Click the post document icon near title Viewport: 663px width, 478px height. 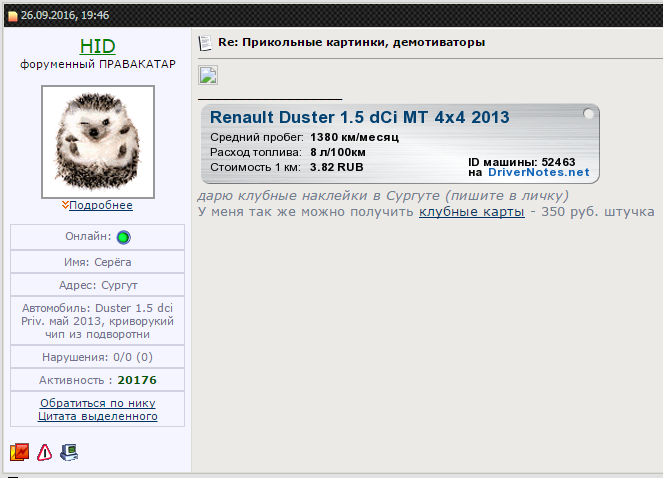[x=205, y=43]
